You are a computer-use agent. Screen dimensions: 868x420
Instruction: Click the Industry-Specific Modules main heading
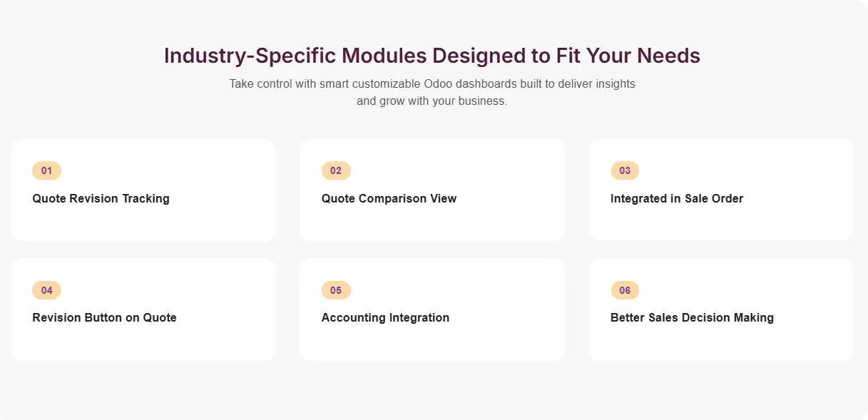point(432,56)
